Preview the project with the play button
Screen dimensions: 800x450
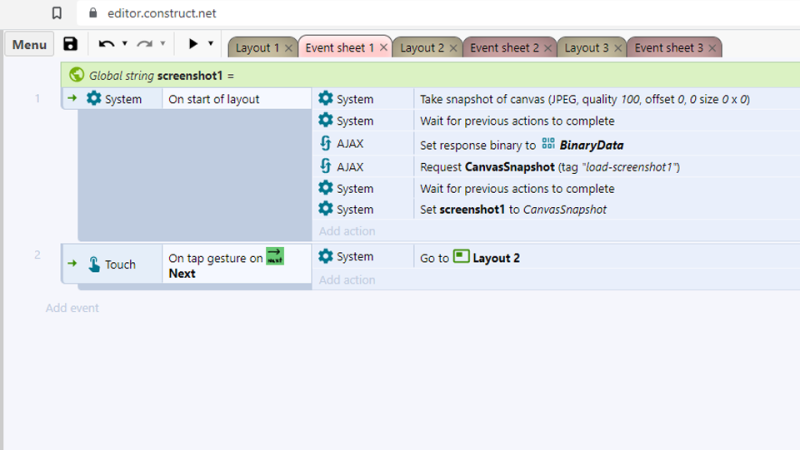point(193,44)
